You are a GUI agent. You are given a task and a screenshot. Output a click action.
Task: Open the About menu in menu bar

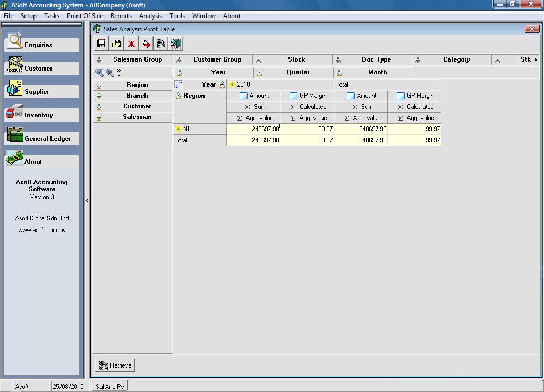coord(232,16)
